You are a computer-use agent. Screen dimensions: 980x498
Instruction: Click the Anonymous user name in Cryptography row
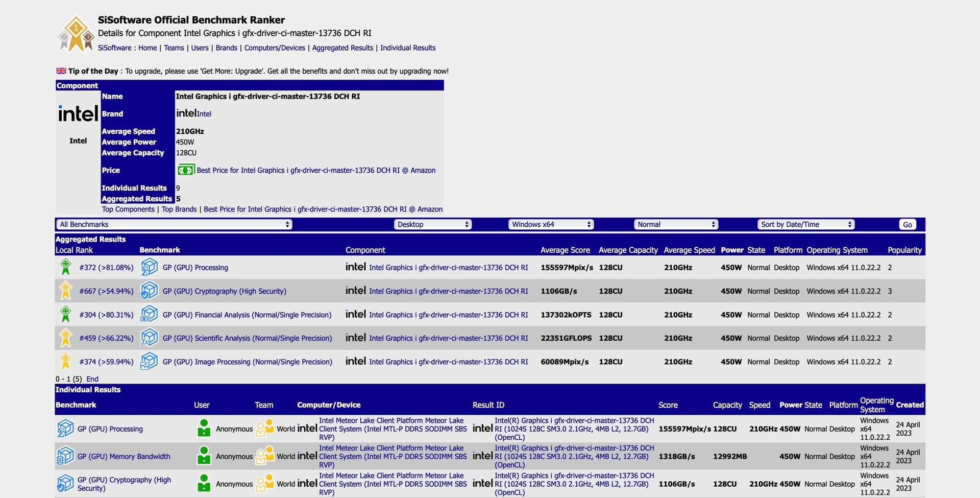[x=234, y=484]
